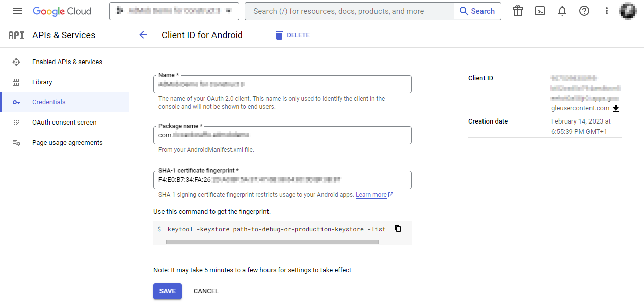Viewport: 644px width, 306px height.
Task: Edit the Package name field
Action: point(283,135)
